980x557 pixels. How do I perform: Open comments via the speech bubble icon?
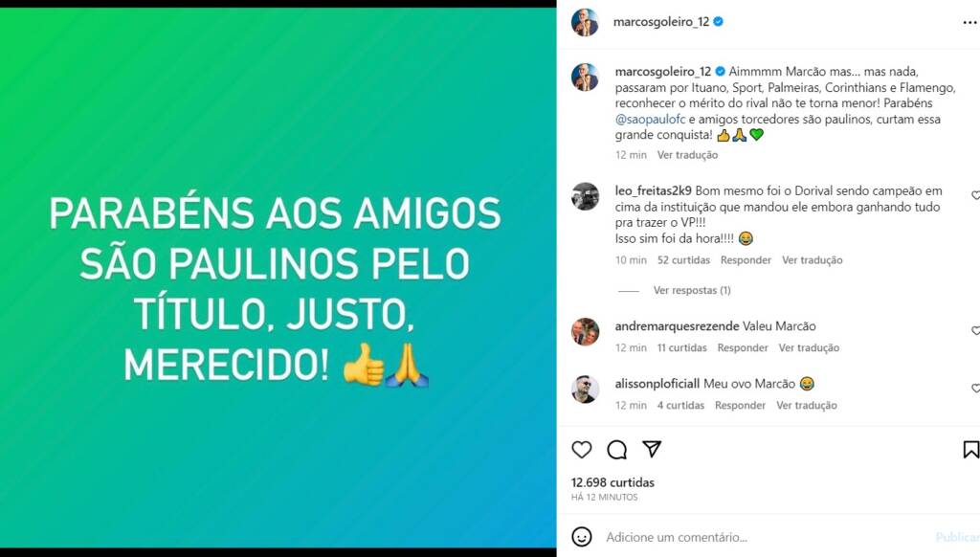(617, 450)
